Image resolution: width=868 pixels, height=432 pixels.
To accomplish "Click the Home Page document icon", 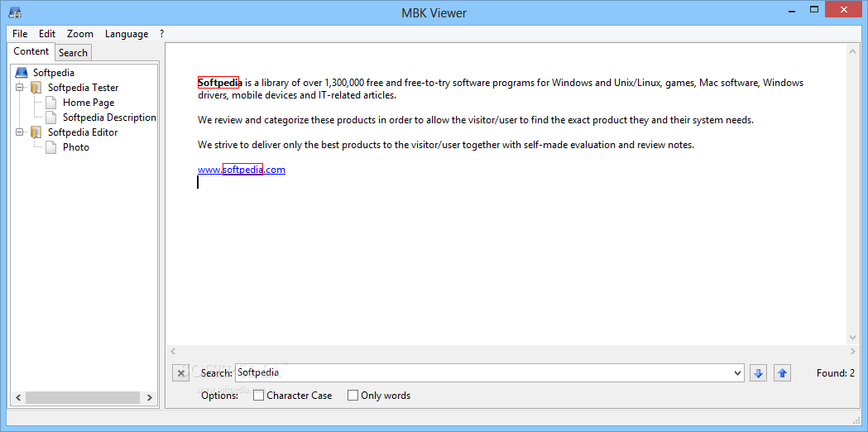I will [x=51, y=103].
